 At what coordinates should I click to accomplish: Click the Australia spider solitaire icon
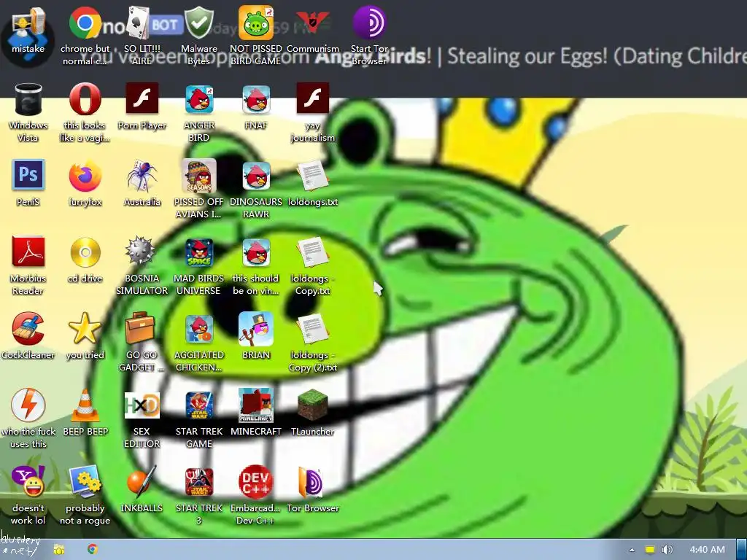(x=142, y=175)
